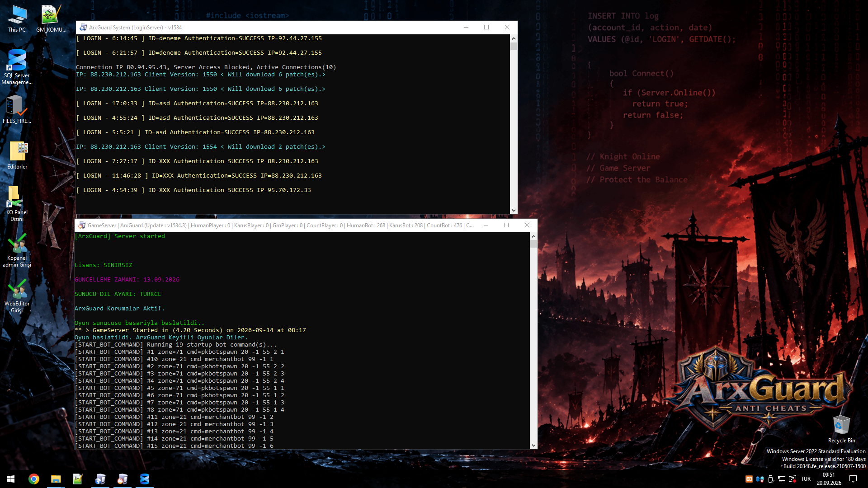Click SUNUCU DIL AYARI: TURKCE line
868x488 pixels.
[x=118, y=294]
